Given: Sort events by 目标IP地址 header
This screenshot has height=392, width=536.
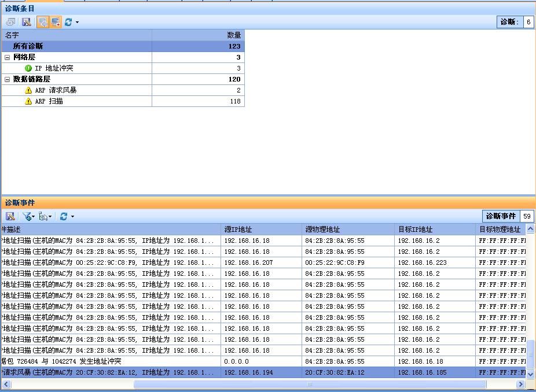Looking at the screenshot, I should [435, 230].
